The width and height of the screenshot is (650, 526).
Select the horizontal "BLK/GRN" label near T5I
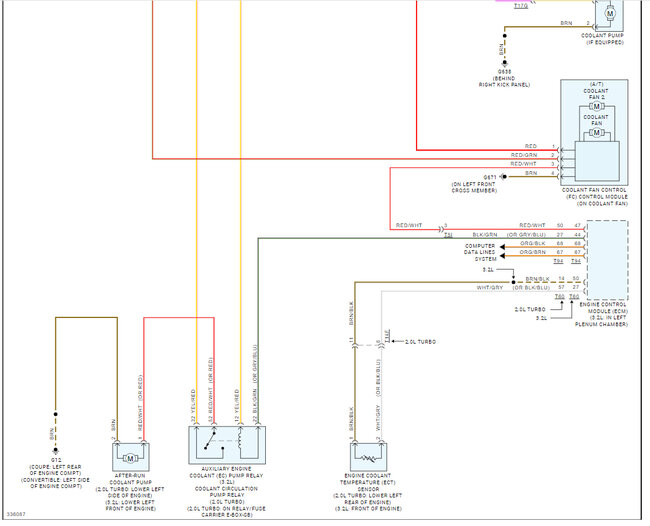[x=485, y=235]
